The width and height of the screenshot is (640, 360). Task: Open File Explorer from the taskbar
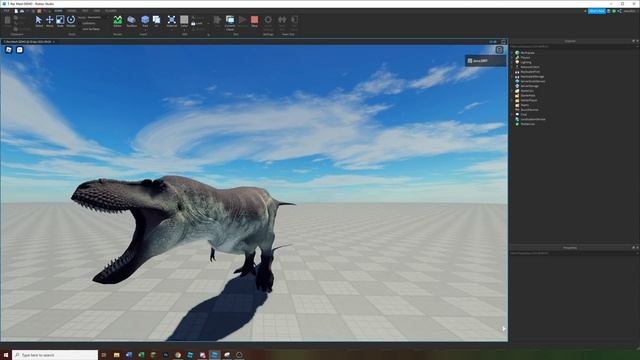click(x=116, y=355)
